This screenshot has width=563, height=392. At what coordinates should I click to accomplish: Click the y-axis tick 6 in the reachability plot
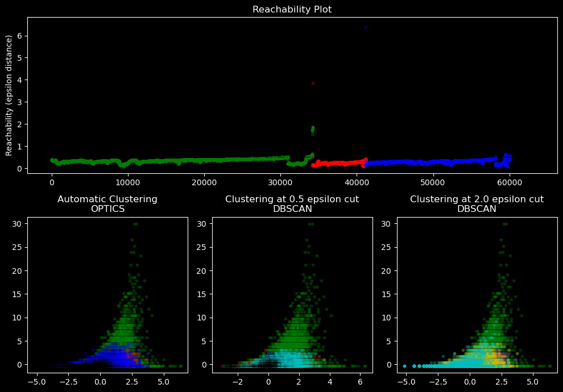(20, 36)
